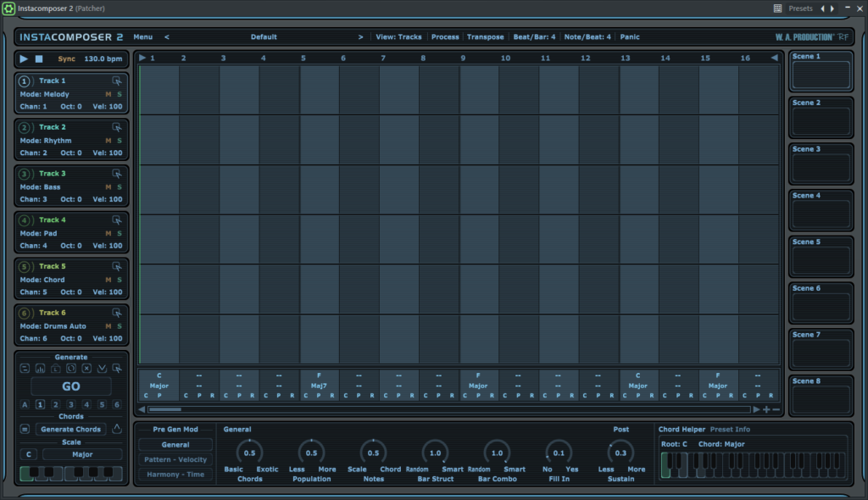Open Track 2 Mode: Rhythm dropdown
The width and height of the screenshot is (868, 500).
[x=46, y=141]
